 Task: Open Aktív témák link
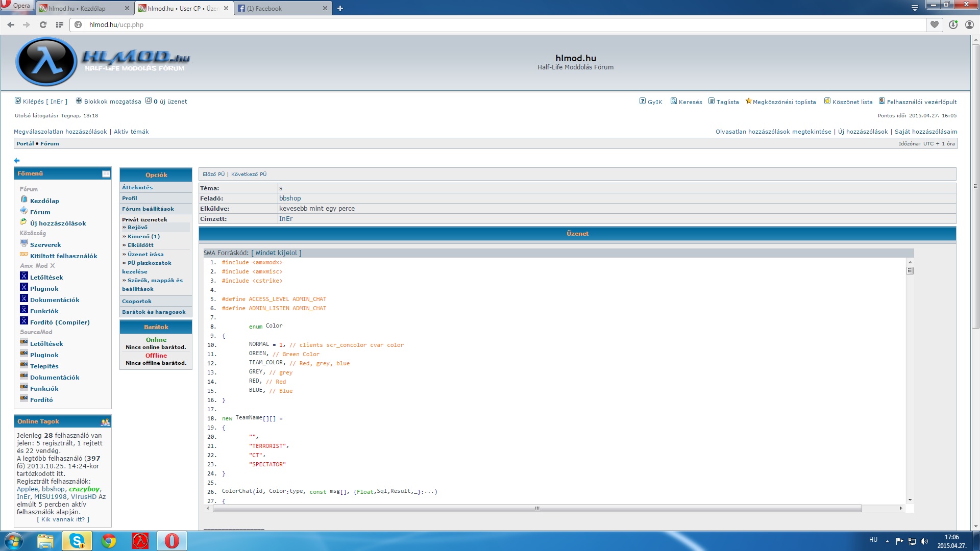[131, 132]
